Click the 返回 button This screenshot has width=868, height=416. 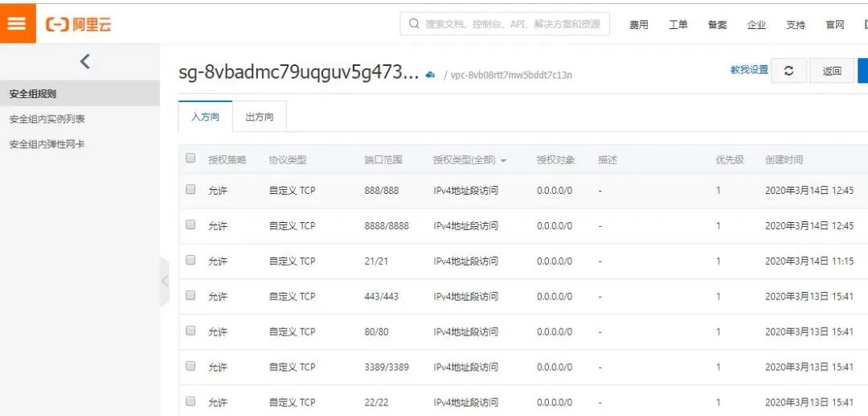pyautogui.click(x=832, y=71)
